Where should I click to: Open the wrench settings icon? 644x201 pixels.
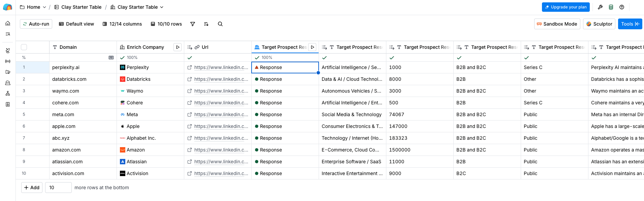pos(600,7)
